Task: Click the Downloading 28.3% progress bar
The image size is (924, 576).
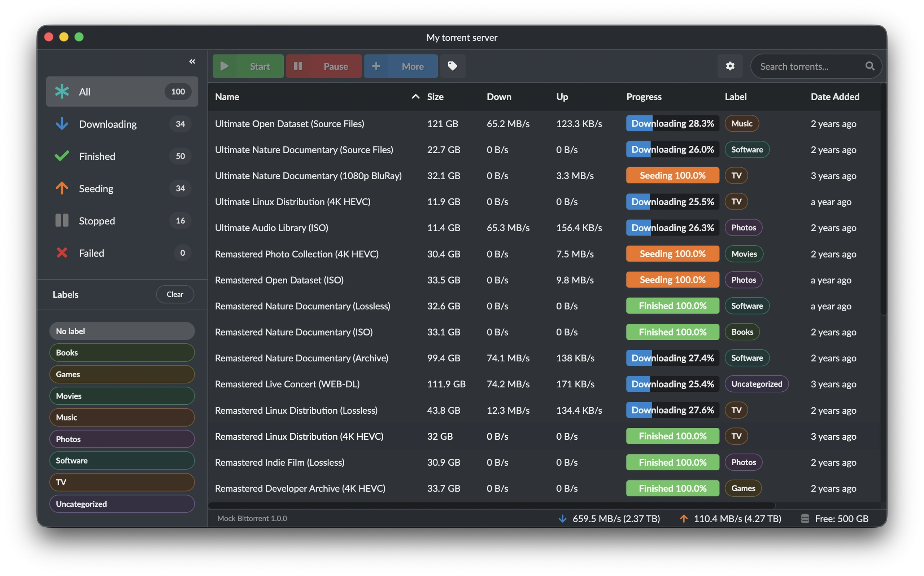Action: point(672,123)
